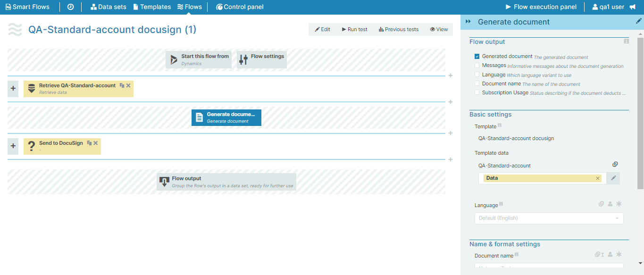
Task: Remove the Data tag from template data
Action: [598, 178]
